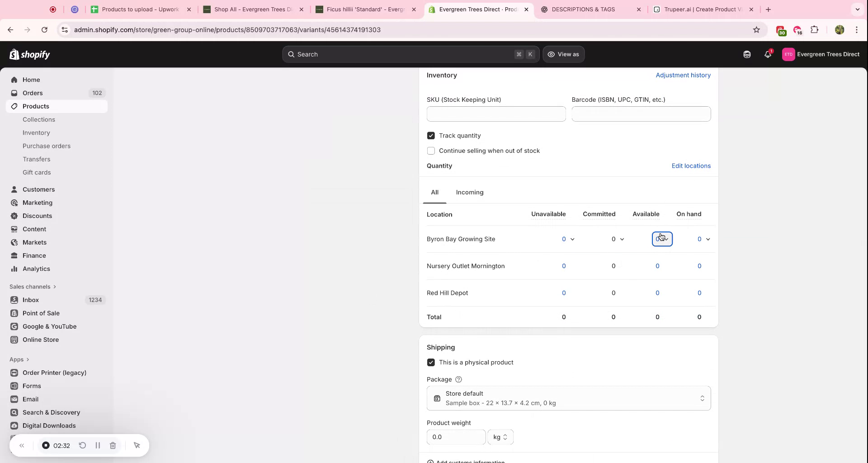868x463 pixels.
Task: Open the Store default package selector
Action: coord(568,398)
